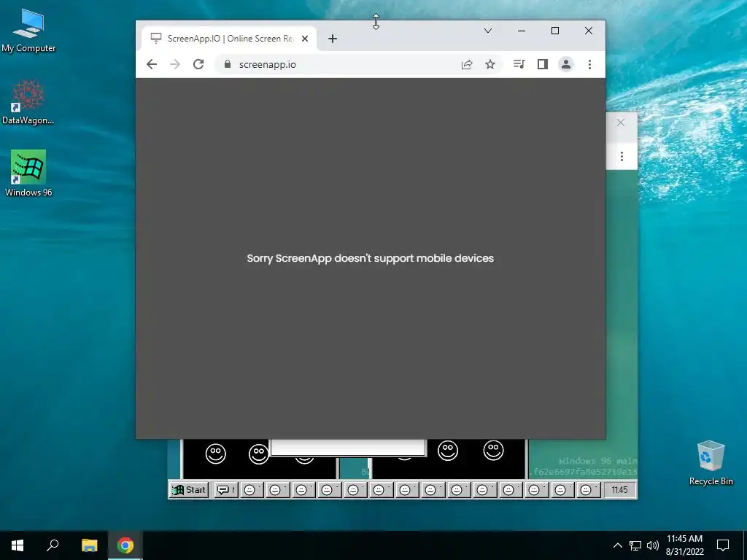Expand the tab search chevron
This screenshot has height=560, width=747.
pyautogui.click(x=488, y=31)
